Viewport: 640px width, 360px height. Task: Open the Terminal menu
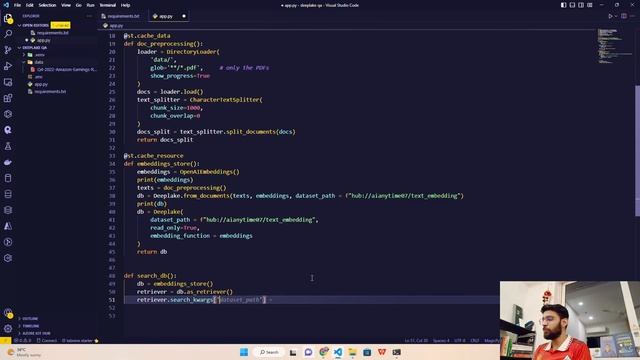pos(108,5)
